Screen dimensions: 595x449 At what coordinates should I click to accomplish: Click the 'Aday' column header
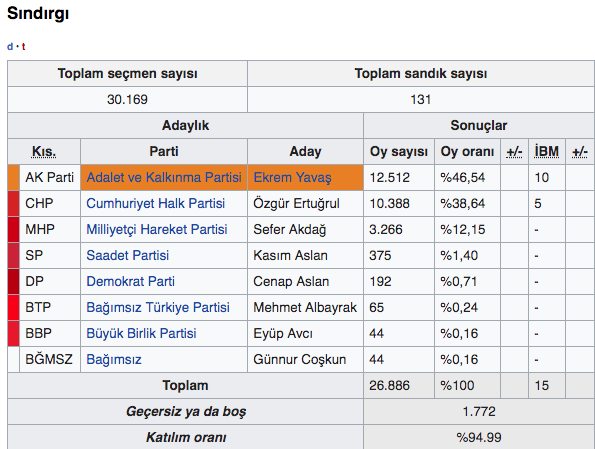tap(305, 151)
